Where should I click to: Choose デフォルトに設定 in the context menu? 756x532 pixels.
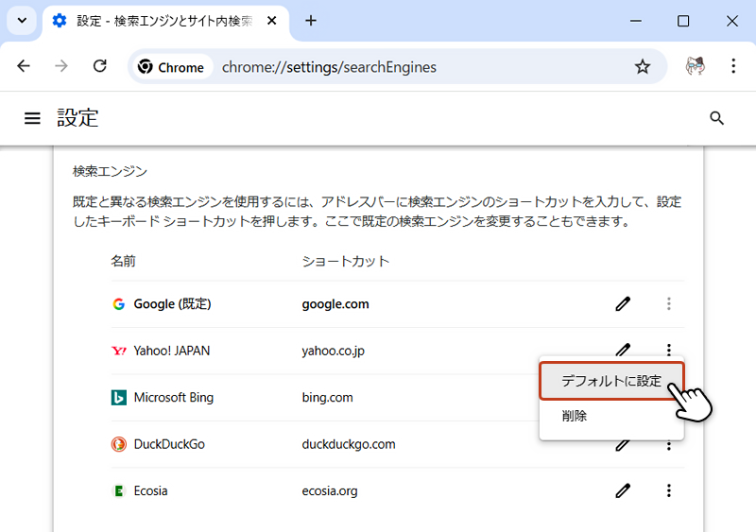611,381
